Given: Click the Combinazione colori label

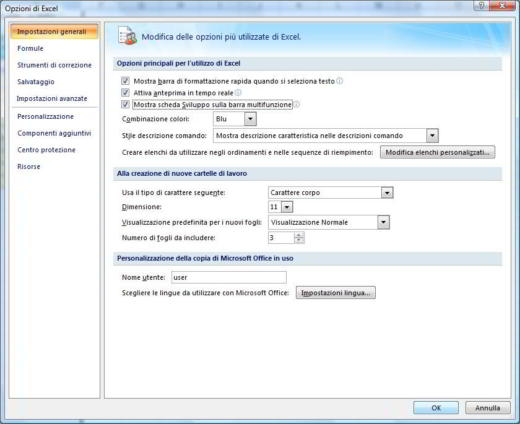Looking at the screenshot, I should click(156, 119).
